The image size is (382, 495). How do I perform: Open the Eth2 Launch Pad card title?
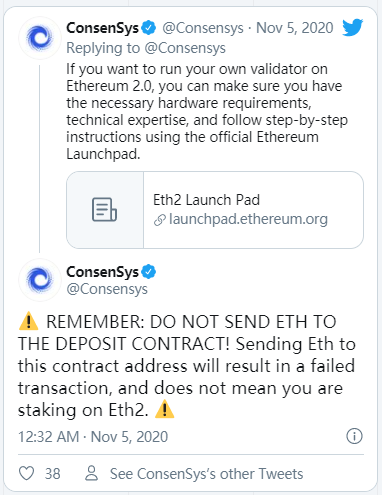pyautogui.click(x=206, y=200)
